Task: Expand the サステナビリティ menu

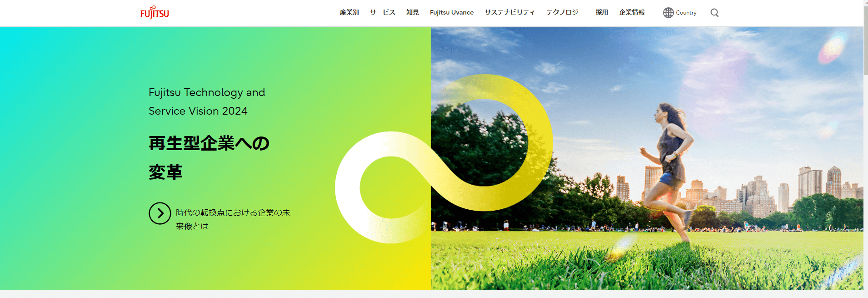Action: coord(509,13)
